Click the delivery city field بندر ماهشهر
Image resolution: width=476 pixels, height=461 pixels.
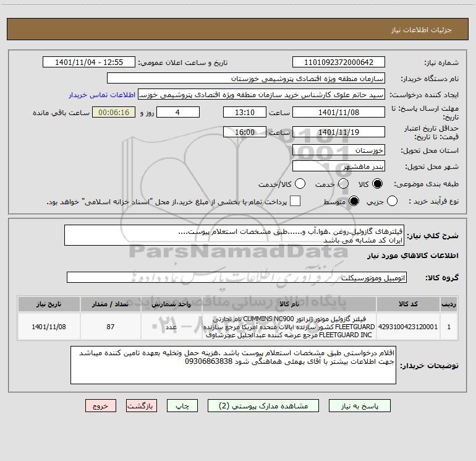click(x=339, y=166)
